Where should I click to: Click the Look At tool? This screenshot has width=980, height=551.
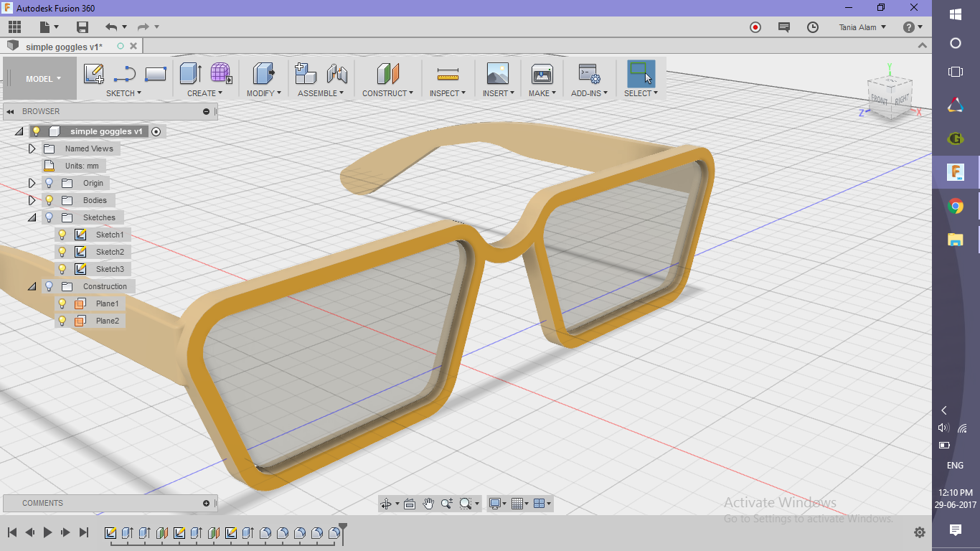pyautogui.click(x=410, y=504)
